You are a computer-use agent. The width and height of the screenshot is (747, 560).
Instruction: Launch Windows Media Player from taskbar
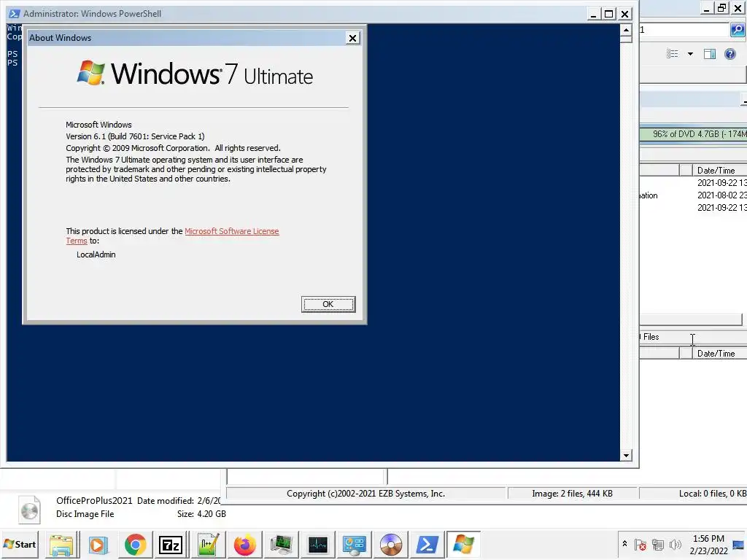click(98, 545)
